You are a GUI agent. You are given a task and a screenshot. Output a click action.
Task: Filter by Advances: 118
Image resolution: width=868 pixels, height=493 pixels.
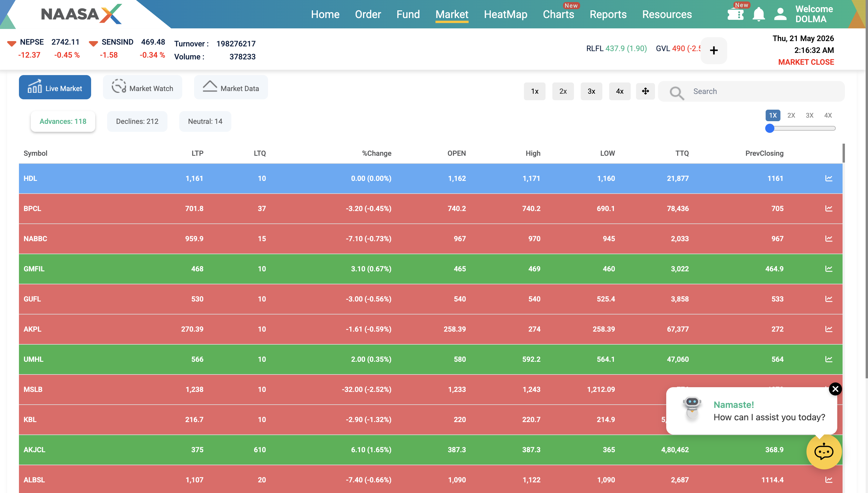point(63,121)
